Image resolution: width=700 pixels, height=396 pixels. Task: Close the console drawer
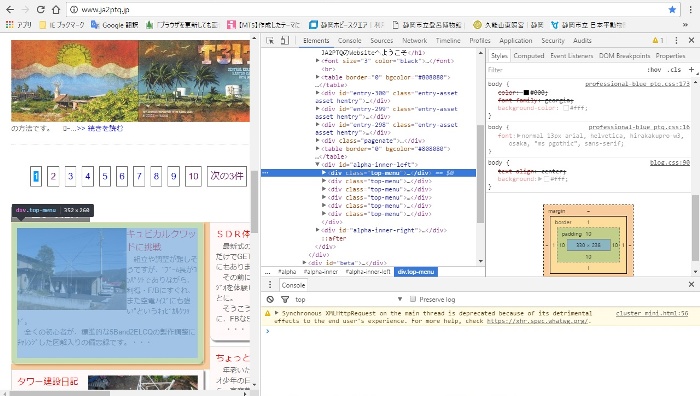tap(692, 284)
